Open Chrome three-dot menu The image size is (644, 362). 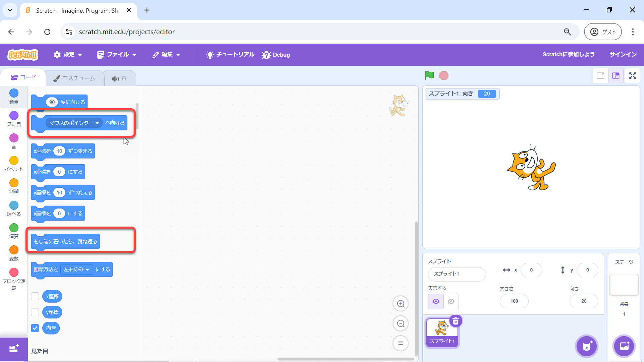[x=633, y=32]
